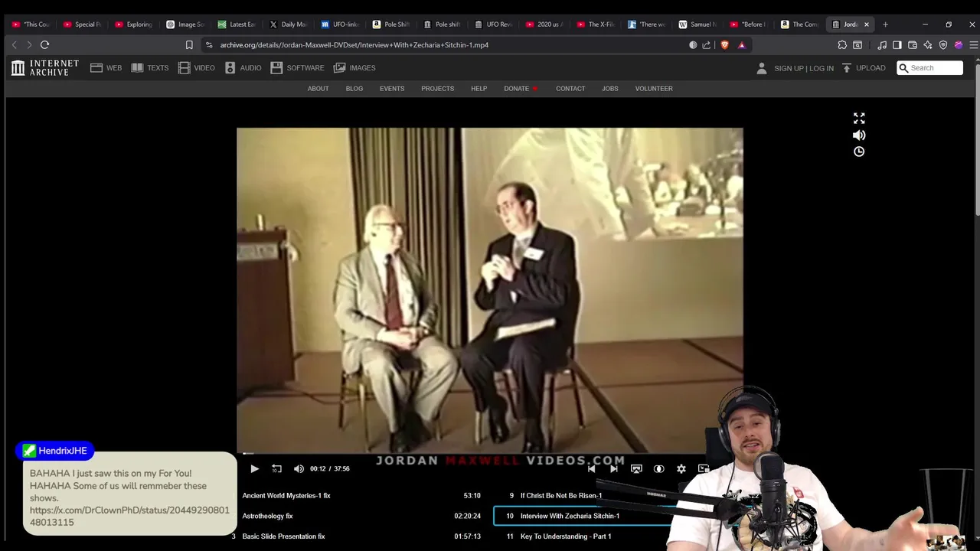Open a new browser tab

pyautogui.click(x=885, y=24)
